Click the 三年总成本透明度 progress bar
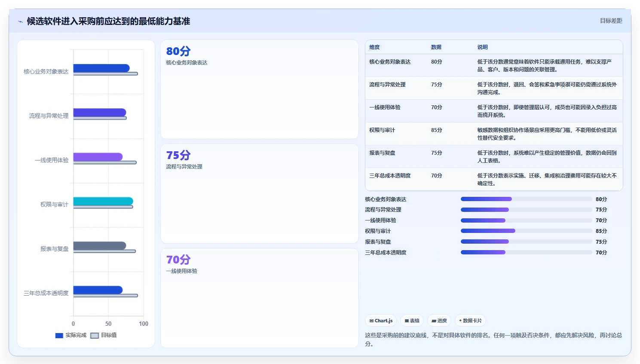 [527, 252]
